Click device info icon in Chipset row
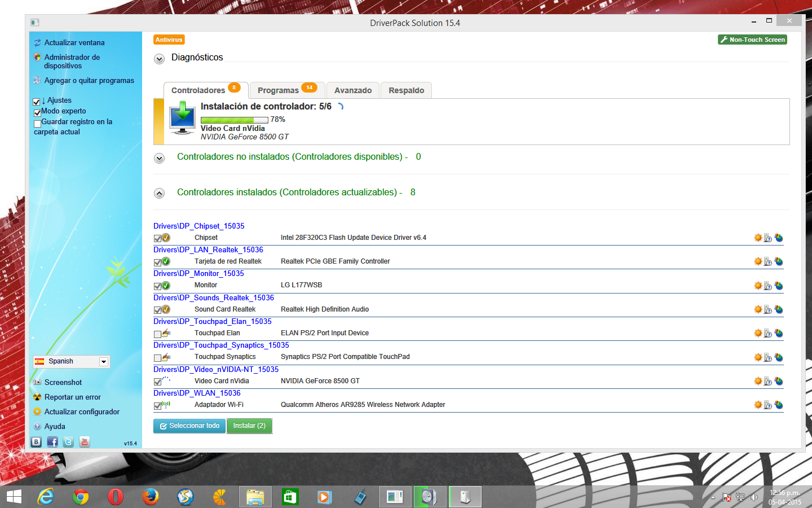The height and width of the screenshot is (508, 812). click(x=768, y=238)
